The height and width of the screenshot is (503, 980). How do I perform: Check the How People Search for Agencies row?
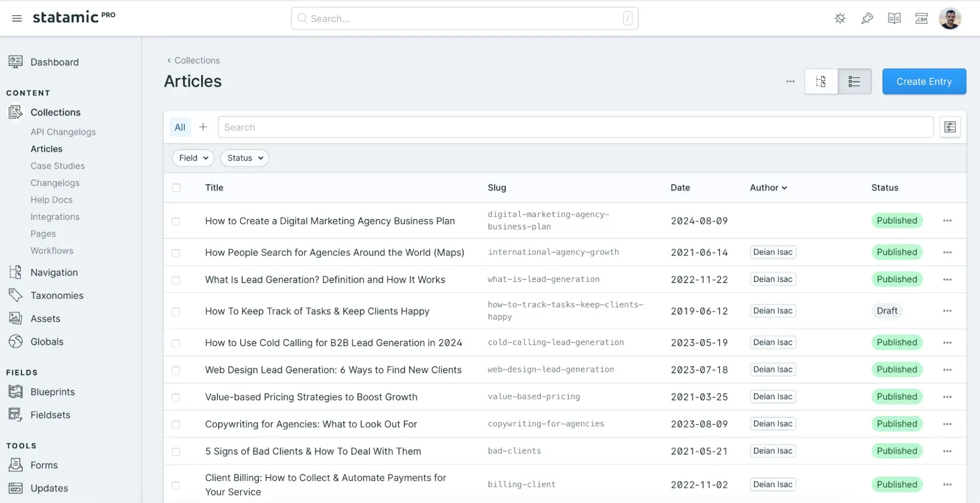coord(176,253)
